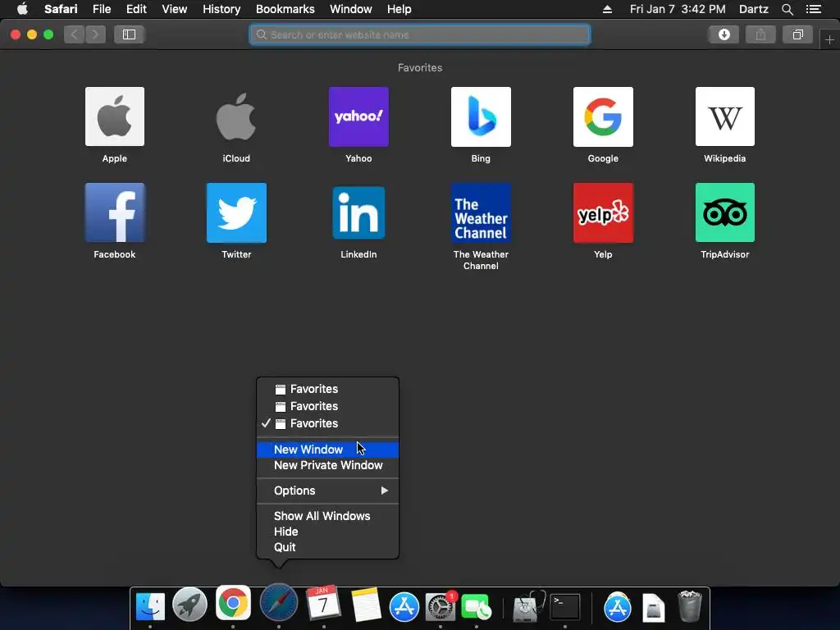
Task: Open the Bing favorite tile
Action: click(x=481, y=116)
